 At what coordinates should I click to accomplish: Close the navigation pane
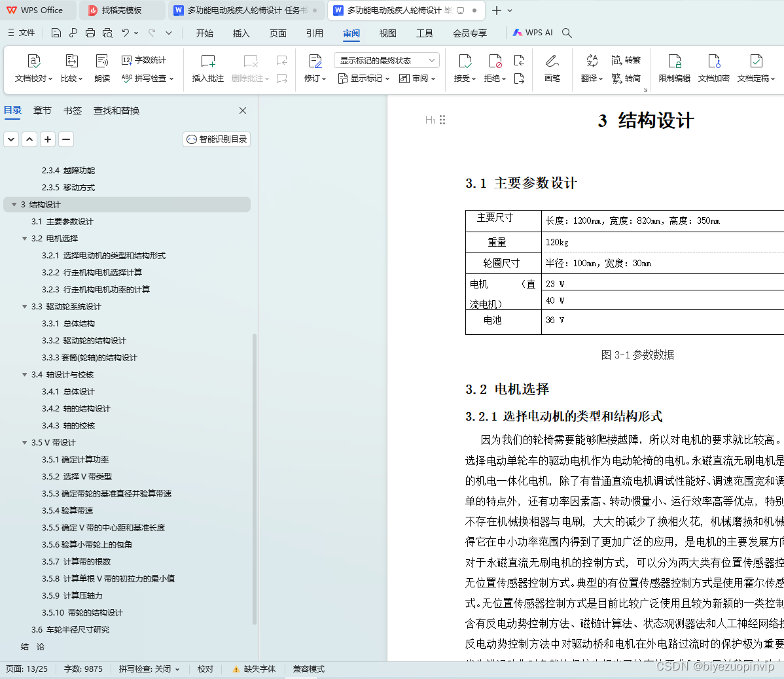(x=243, y=111)
